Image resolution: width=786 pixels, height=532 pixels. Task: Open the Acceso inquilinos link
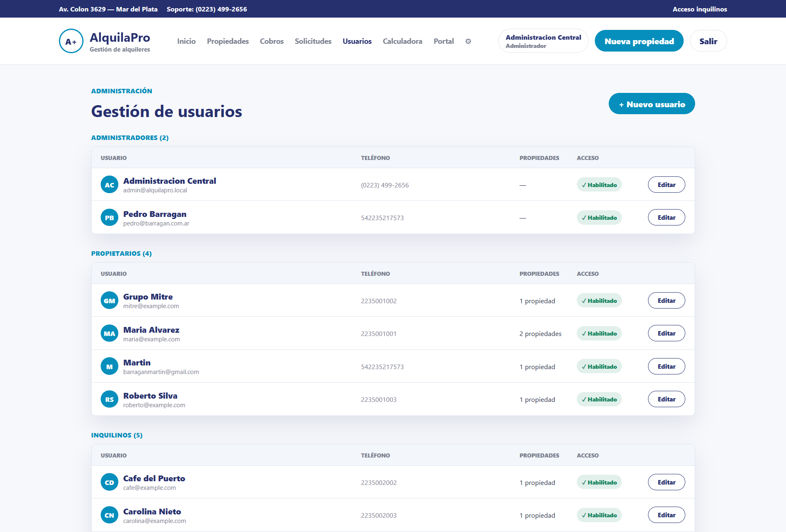[x=700, y=9]
